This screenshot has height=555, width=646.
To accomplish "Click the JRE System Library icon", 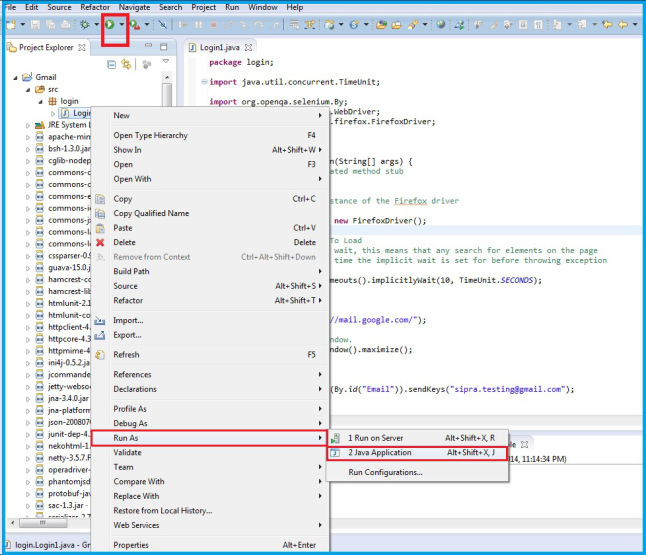I will [39, 125].
